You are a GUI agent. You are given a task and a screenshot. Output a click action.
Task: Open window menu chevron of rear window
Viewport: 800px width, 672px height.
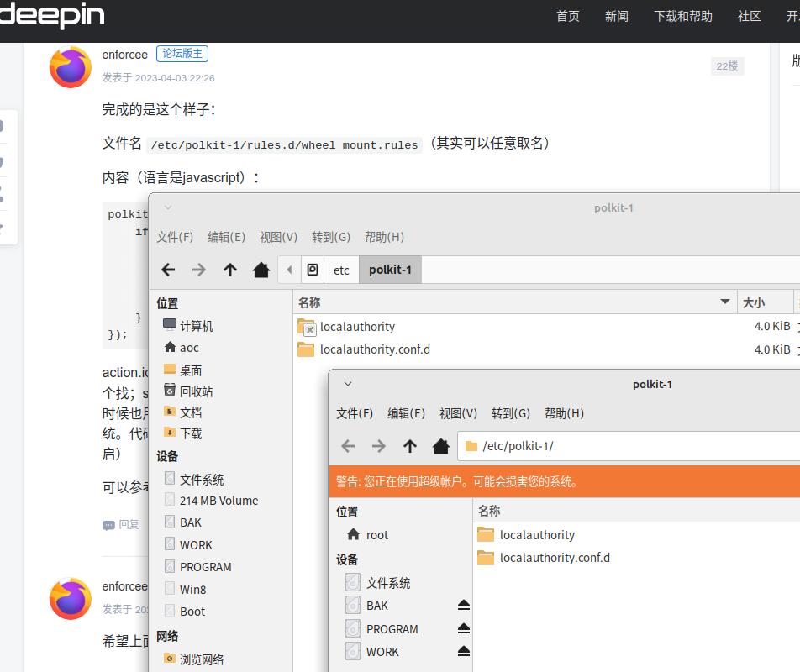tap(168, 207)
